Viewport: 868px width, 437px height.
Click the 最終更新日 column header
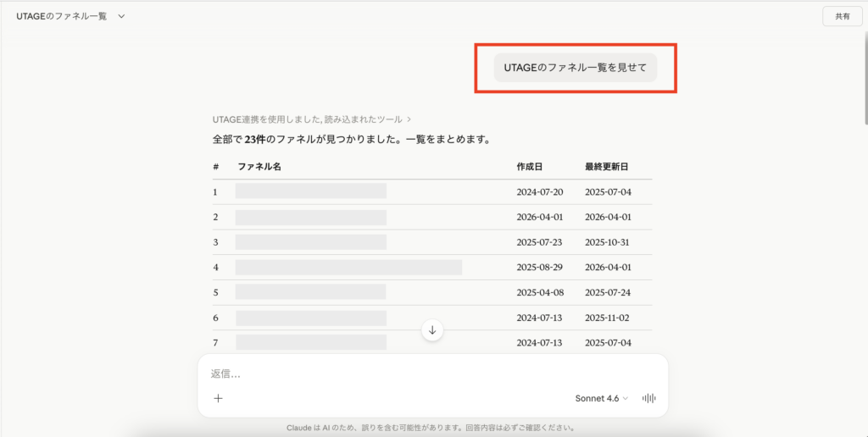[x=607, y=167]
